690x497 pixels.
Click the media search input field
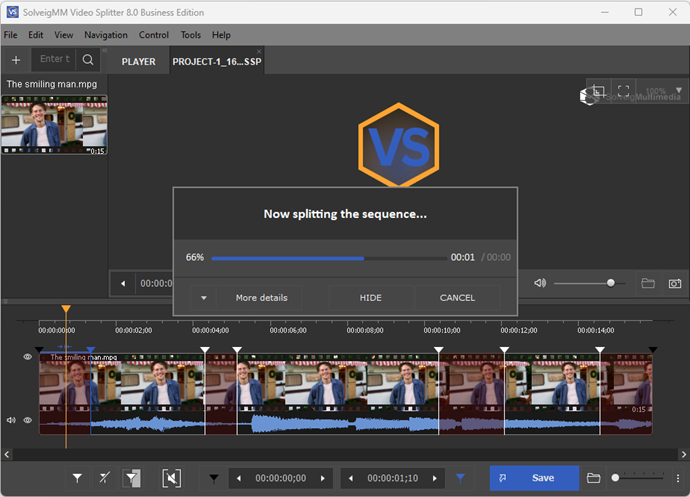click(55, 59)
